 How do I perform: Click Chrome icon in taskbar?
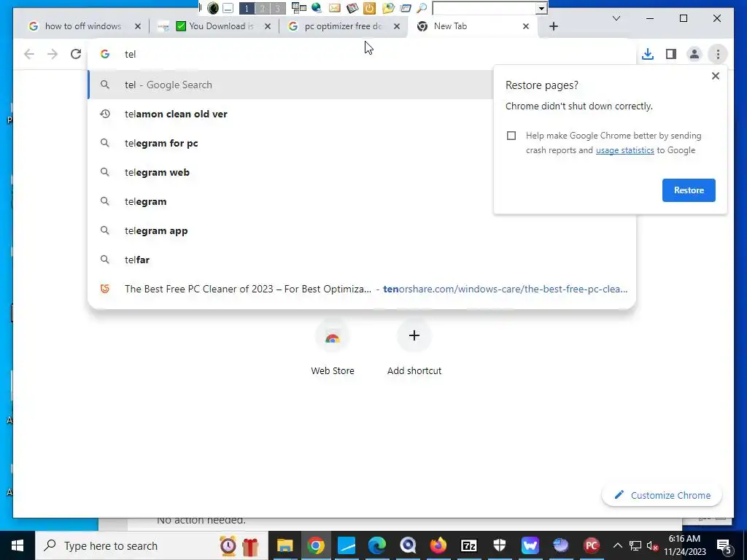[315, 545]
